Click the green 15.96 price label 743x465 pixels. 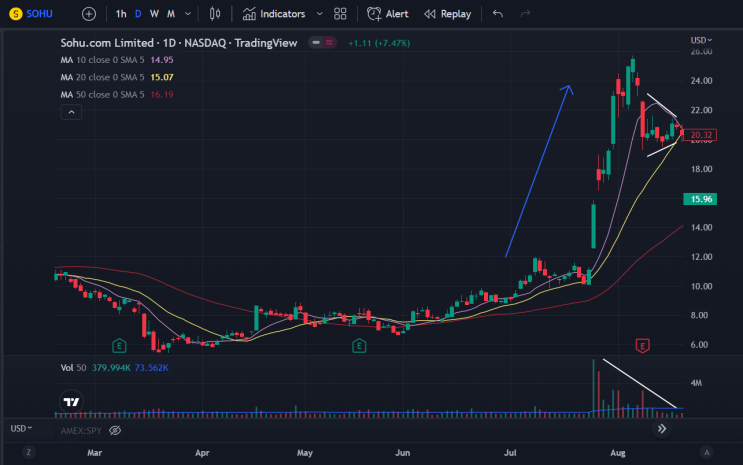[700, 199]
